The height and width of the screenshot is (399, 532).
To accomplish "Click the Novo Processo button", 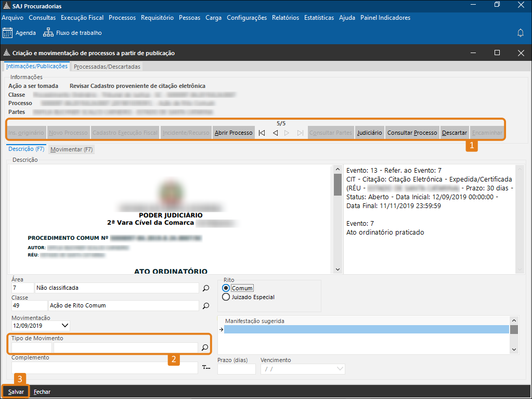I will pos(68,133).
